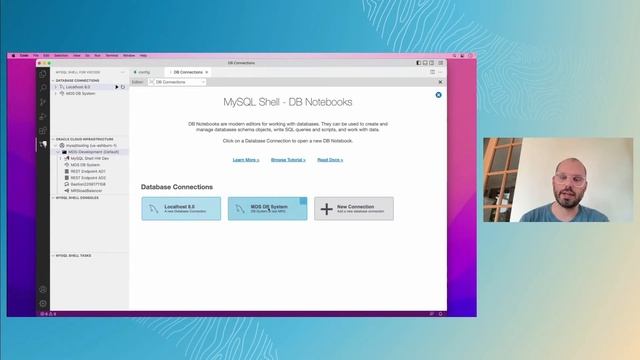Open the Search view in activity bar
Viewport: 640px width, 360px height.
[x=43, y=88]
